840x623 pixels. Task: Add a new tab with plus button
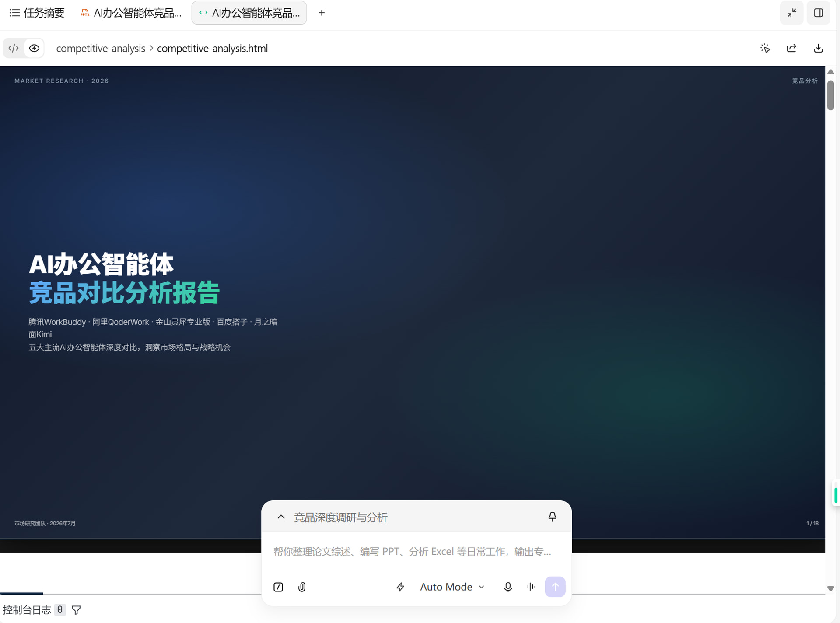coord(322,13)
